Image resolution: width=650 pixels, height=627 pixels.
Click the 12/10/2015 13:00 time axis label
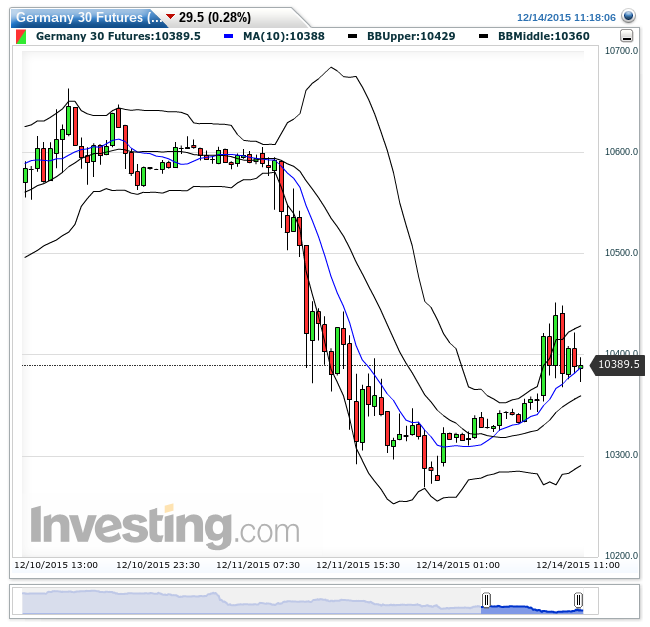pyautogui.click(x=56, y=565)
